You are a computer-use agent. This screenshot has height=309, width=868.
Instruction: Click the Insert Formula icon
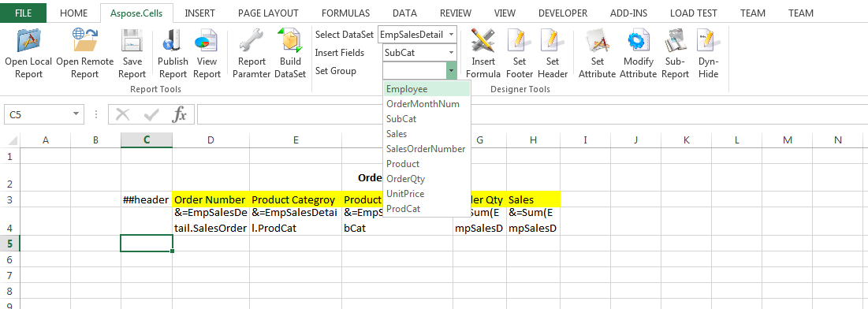pyautogui.click(x=482, y=42)
